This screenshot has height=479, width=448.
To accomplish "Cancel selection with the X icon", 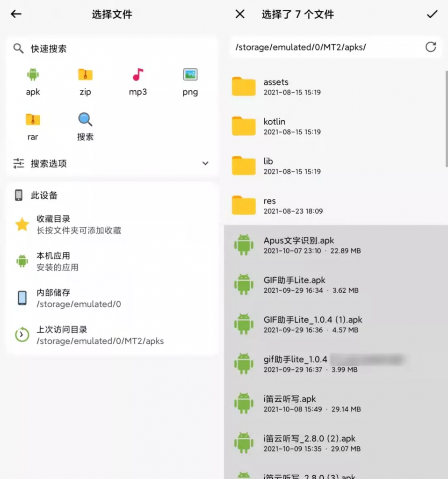I will [x=240, y=14].
